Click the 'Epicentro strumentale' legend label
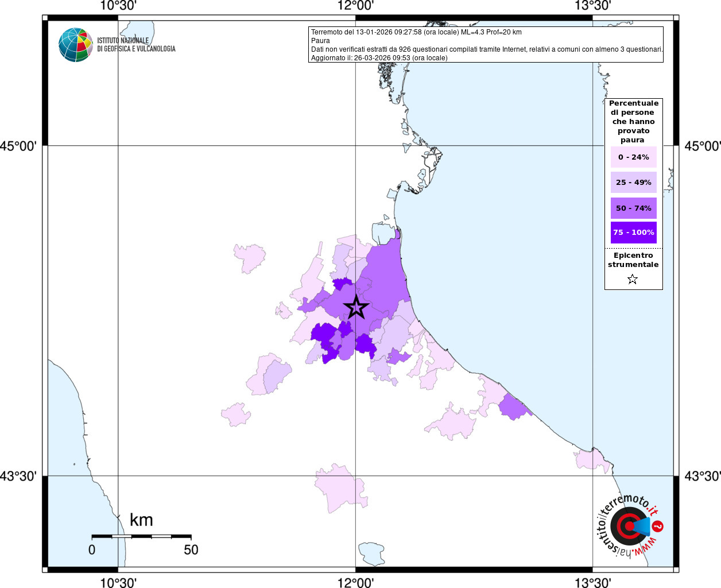Screen dimensions: 721x588 coord(633,260)
